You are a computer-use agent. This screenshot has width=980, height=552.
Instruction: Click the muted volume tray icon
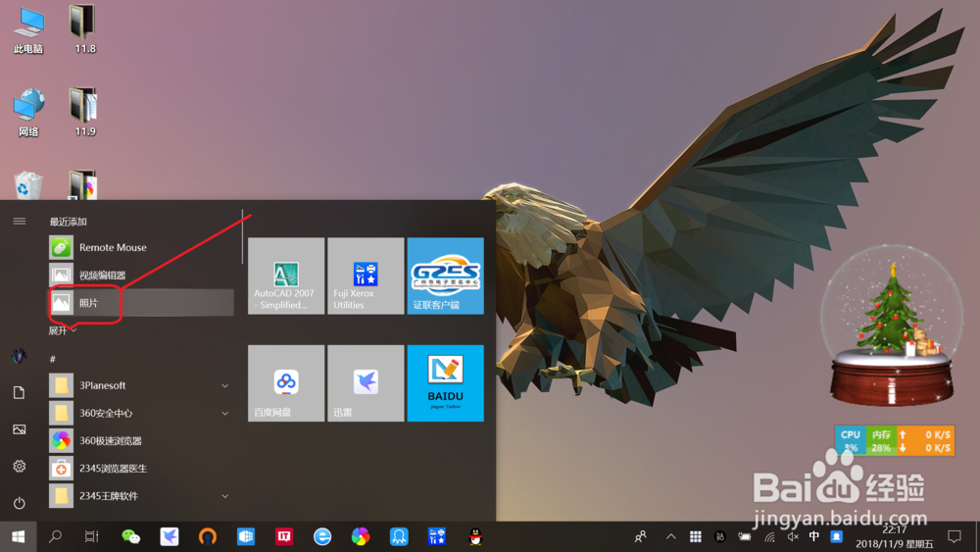[793, 536]
